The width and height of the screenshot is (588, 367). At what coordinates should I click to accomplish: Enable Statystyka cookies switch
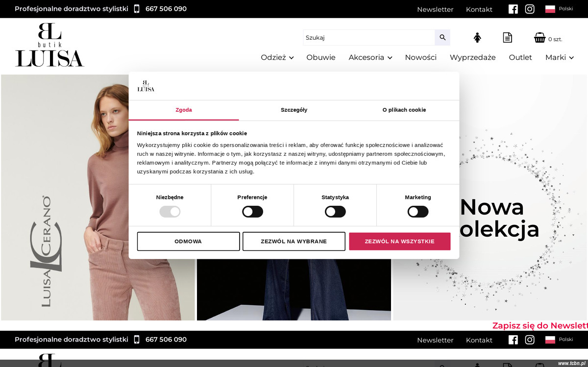coord(335,212)
